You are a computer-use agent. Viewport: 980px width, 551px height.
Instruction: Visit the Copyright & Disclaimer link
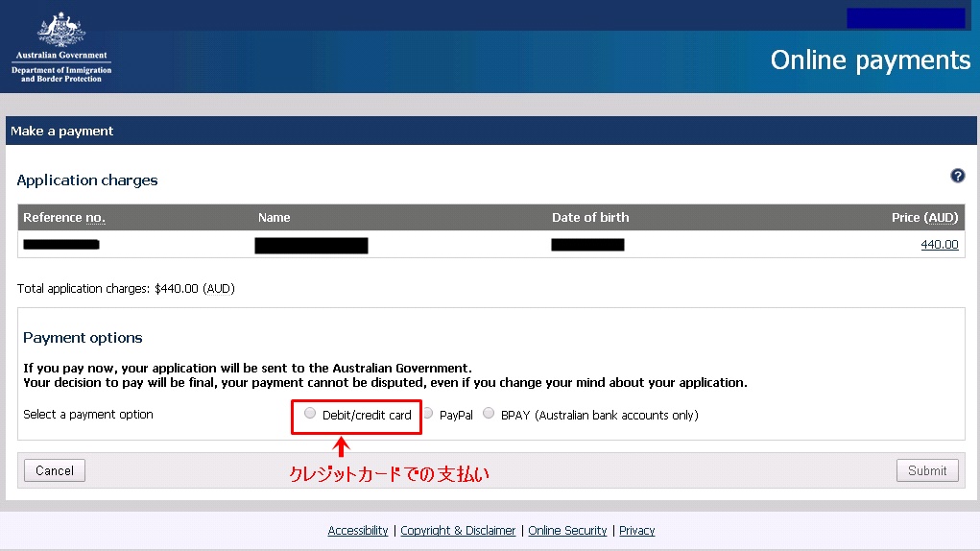(458, 531)
